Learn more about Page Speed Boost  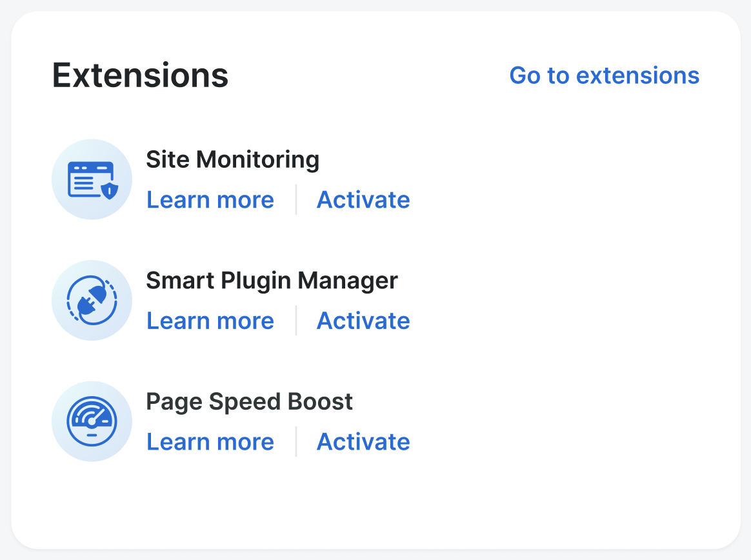210,442
